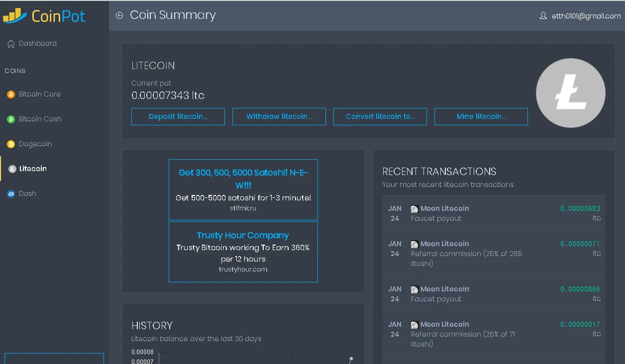This screenshot has height=364, width=625.
Task: Open the Trusty Hour Company ad
Action: (243, 252)
